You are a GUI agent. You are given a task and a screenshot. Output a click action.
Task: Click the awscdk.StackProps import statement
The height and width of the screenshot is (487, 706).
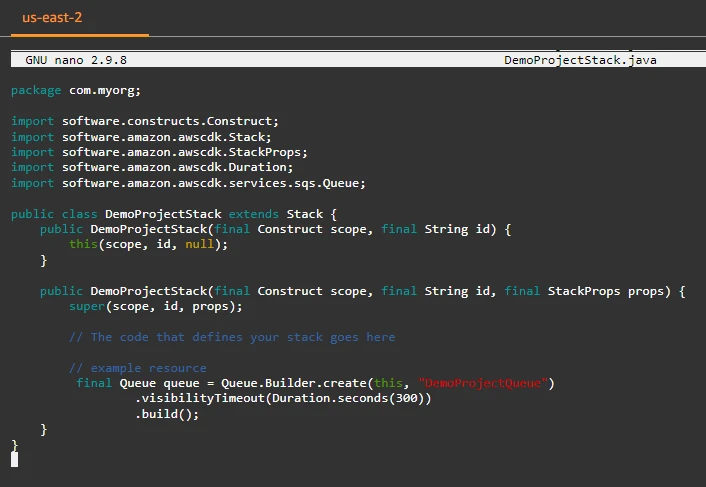[x=159, y=152]
